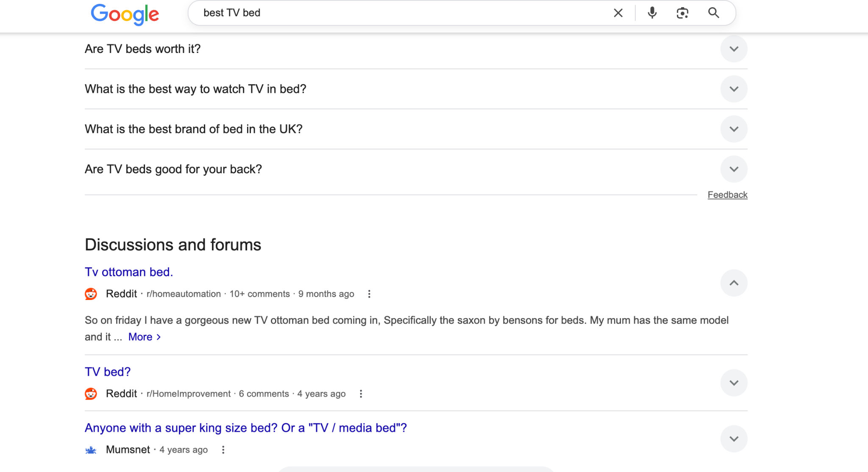Image resolution: width=868 pixels, height=472 pixels.
Task: Start voice search with microphone icon
Action: tap(652, 13)
